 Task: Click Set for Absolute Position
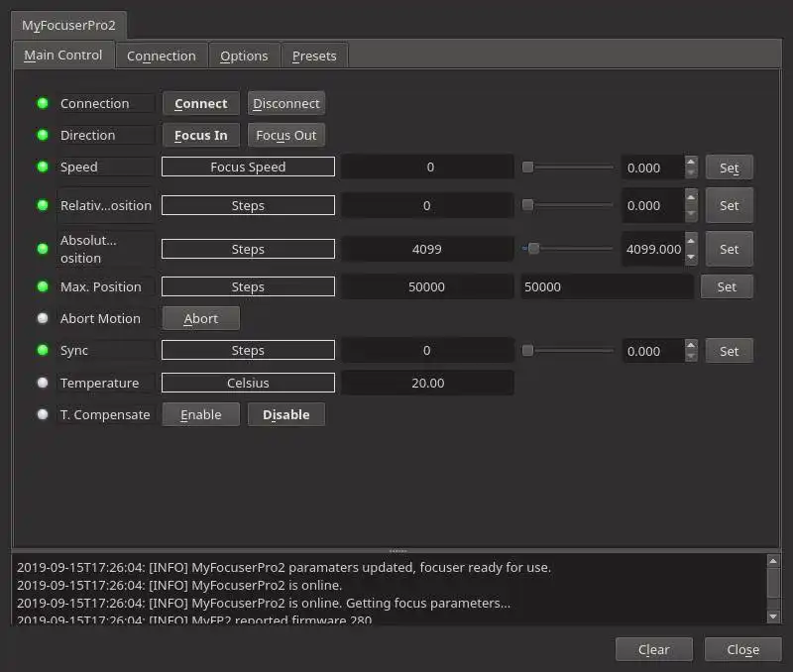[730, 249]
